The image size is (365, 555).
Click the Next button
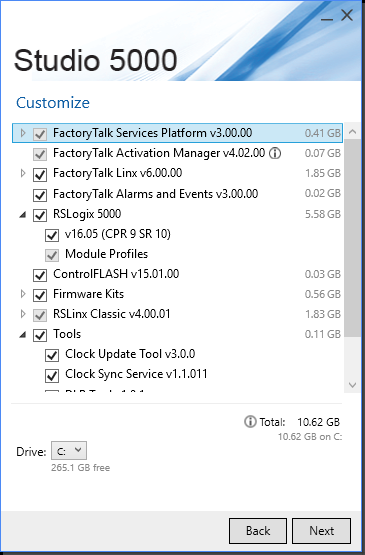(x=321, y=531)
